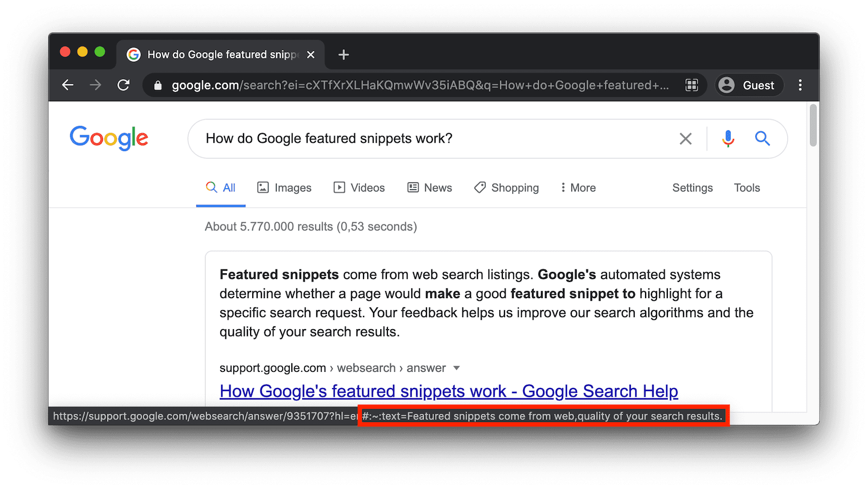Open the featured snippets Google Search Help link
The height and width of the screenshot is (489, 868).
click(x=448, y=391)
